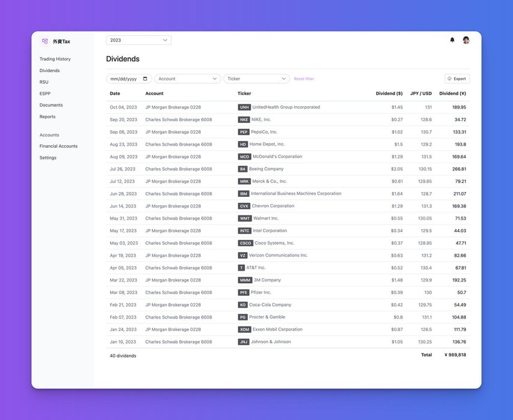Image resolution: width=513 pixels, height=420 pixels.
Task: Click the MCD ticker badge
Action: (x=244, y=157)
